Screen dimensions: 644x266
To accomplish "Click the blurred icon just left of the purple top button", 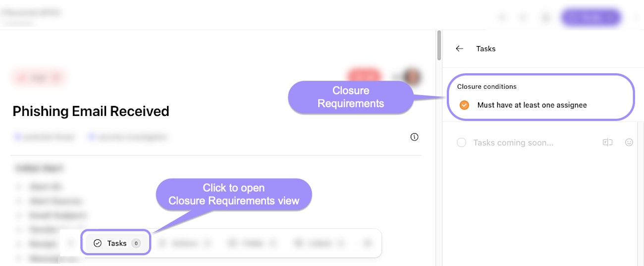I will pyautogui.click(x=546, y=18).
